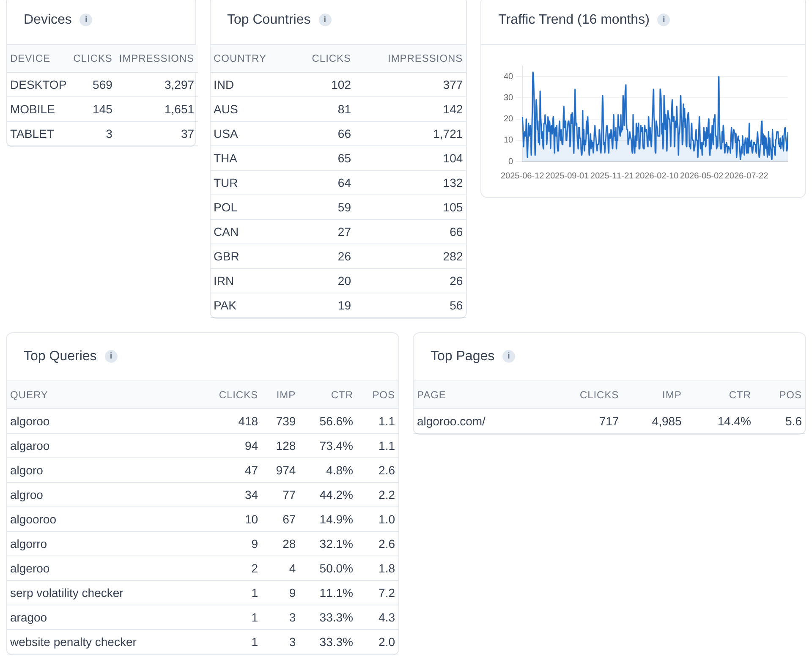812x657 pixels.
Task: Click the AUS country row
Action: (338, 109)
